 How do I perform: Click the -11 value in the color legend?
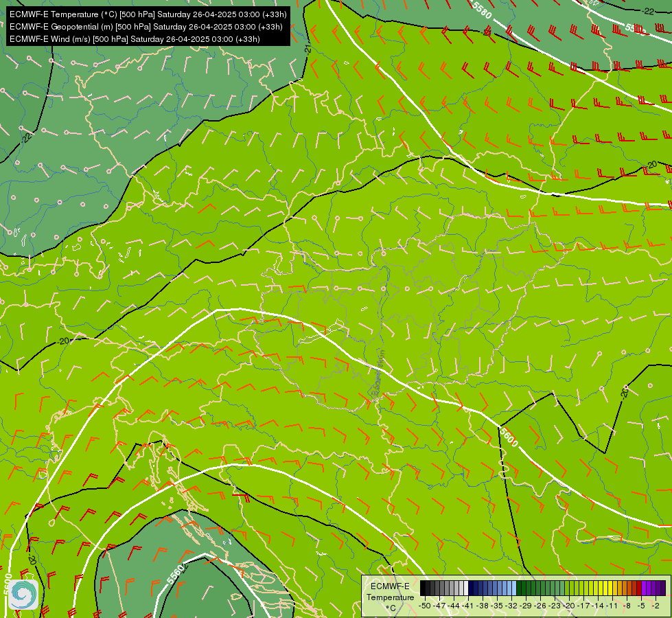[x=612, y=606]
